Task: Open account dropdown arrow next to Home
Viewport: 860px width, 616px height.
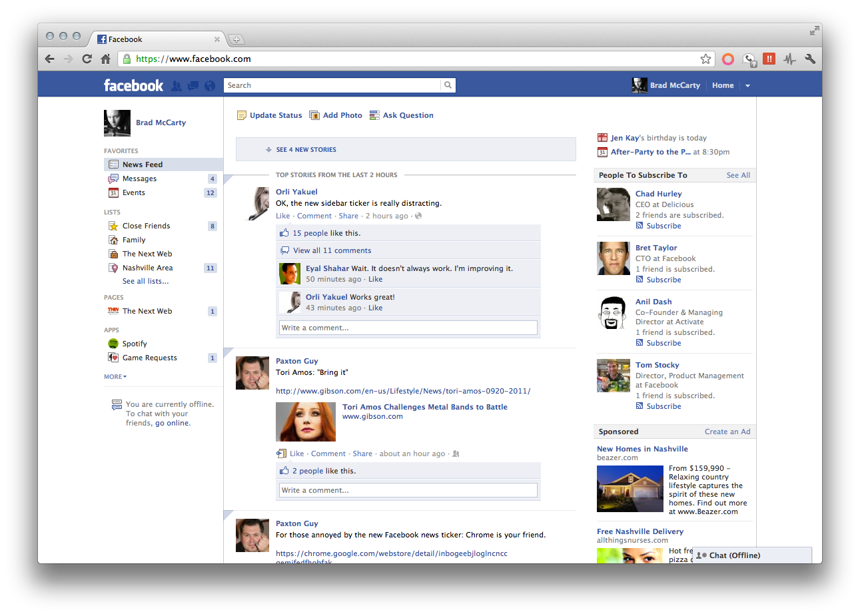Action: (x=747, y=86)
